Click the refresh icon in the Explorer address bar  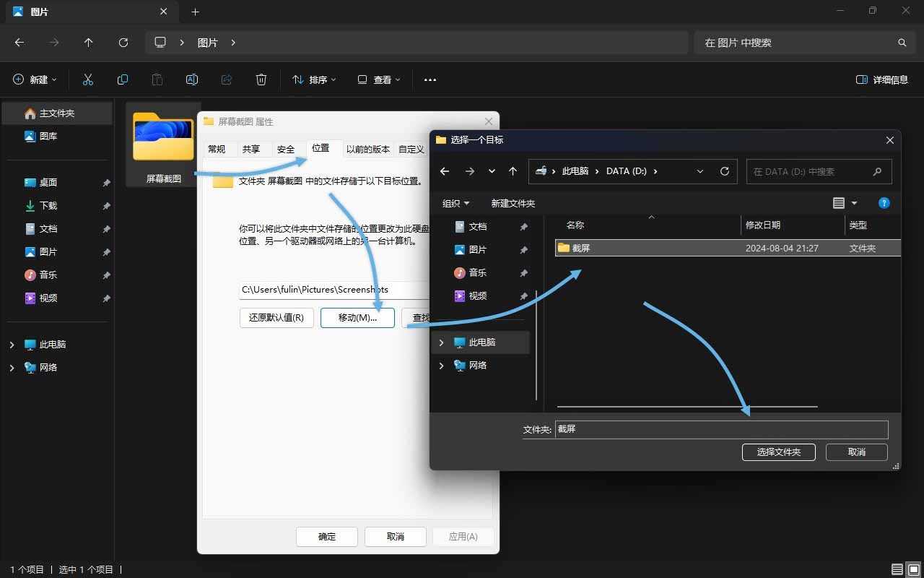[123, 43]
